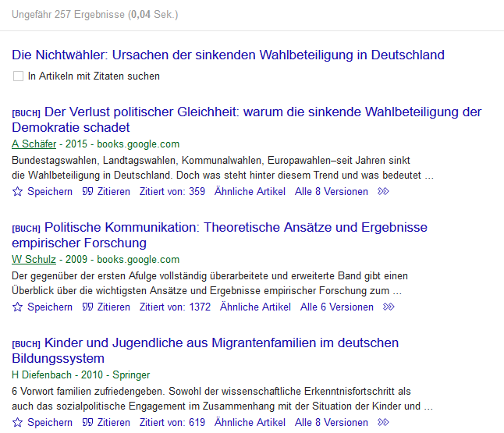The height and width of the screenshot is (433, 504).
Task: Expand more options arrows for Schulz result
Action: [x=389, y=307]
